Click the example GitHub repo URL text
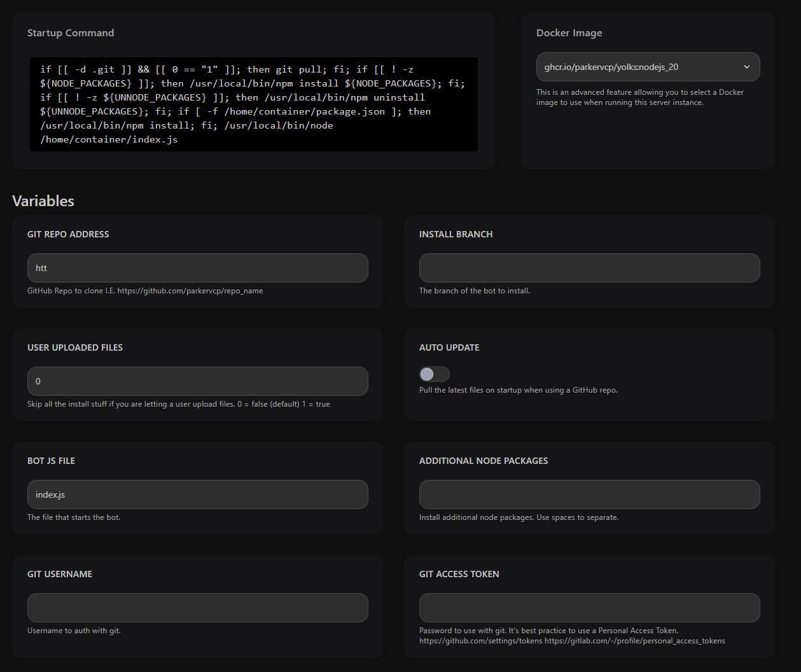This screenshot has height=672, width=801. [x=190, y=291]
